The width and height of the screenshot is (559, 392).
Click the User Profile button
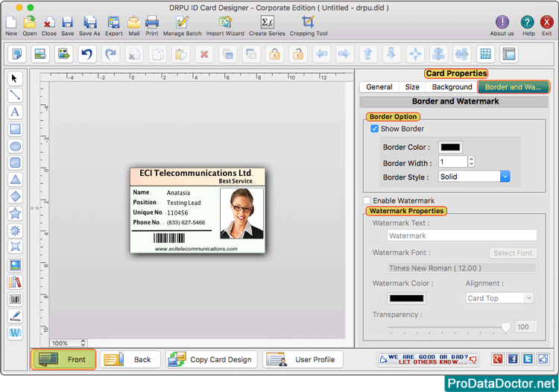point(303,359)
